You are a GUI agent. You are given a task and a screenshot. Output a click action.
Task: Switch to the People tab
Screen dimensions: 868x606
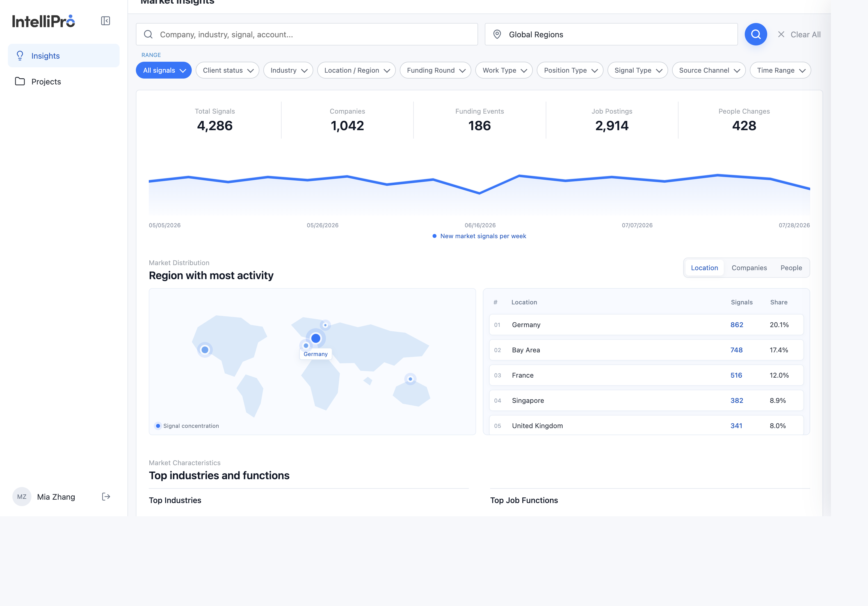point(791,268)
